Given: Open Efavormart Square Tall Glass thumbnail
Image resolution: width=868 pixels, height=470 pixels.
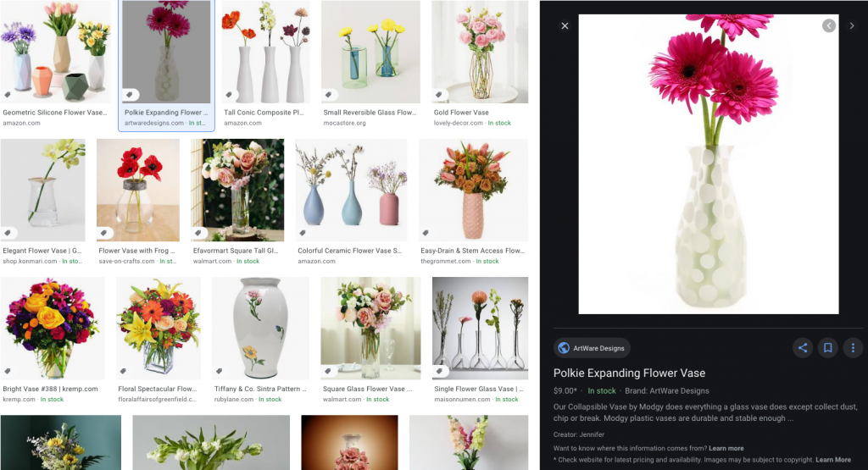Looking at the screenshot, I should click(237, 190).
